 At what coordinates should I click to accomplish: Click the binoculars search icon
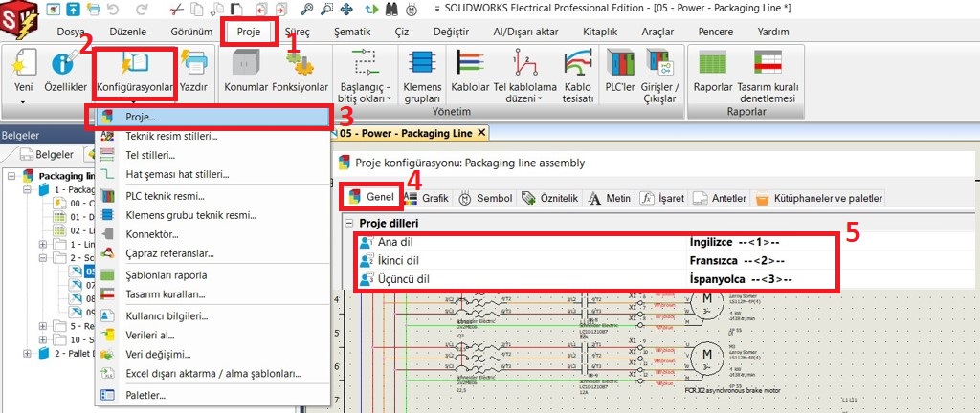(x=392, y=10)
